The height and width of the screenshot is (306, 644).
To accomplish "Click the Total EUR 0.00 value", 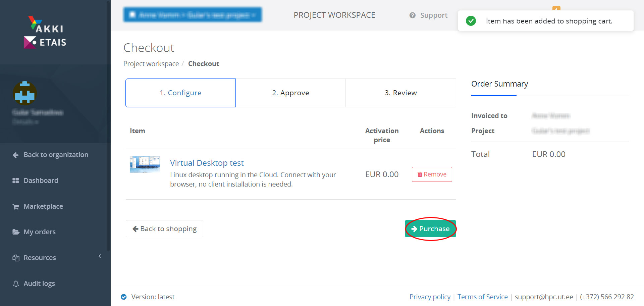I will [549, 154].
